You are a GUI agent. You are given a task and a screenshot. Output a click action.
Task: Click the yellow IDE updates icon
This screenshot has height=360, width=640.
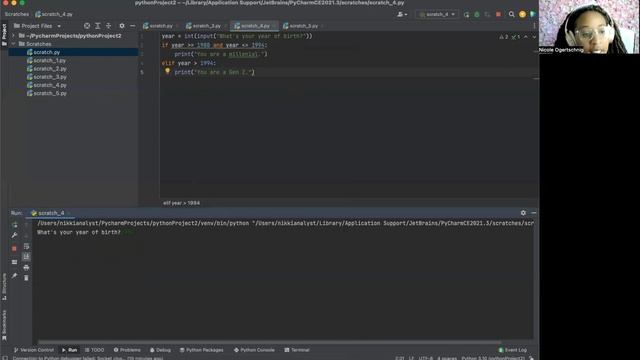[x=522, y=14]
